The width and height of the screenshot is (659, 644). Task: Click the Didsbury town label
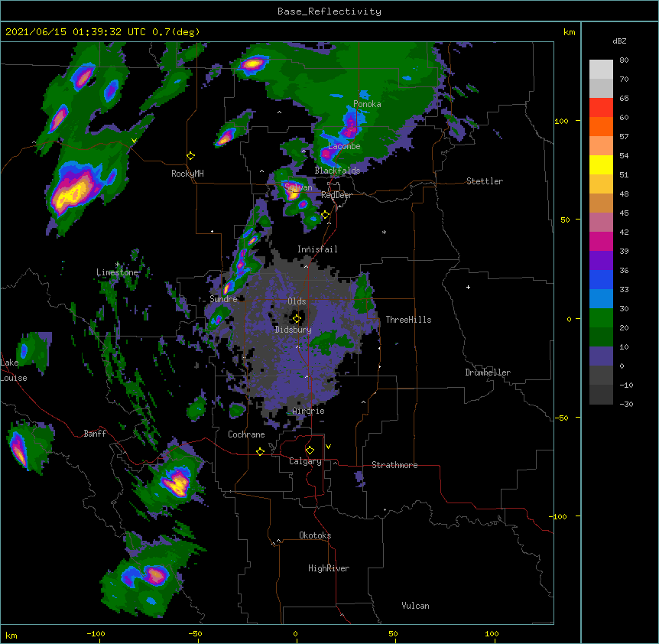coord(294,330)
